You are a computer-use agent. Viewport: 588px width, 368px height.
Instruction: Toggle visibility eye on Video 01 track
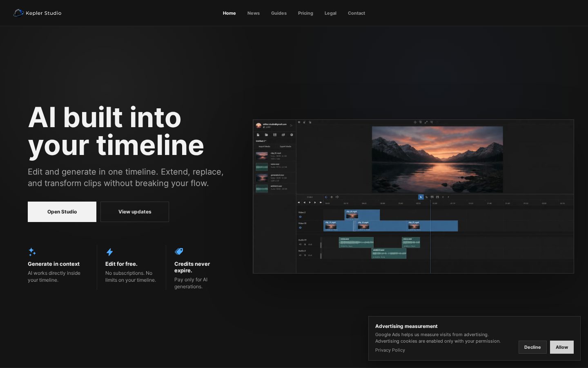point(300,228)
